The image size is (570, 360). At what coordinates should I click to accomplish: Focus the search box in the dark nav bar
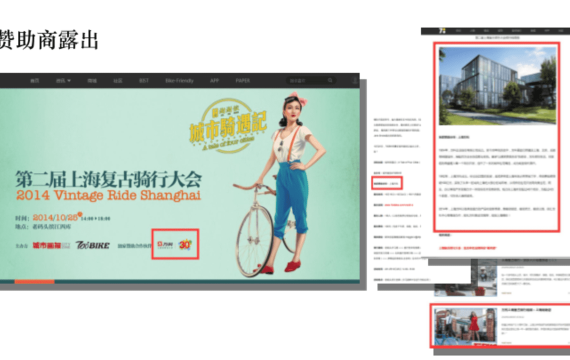(x=310, y=80)
